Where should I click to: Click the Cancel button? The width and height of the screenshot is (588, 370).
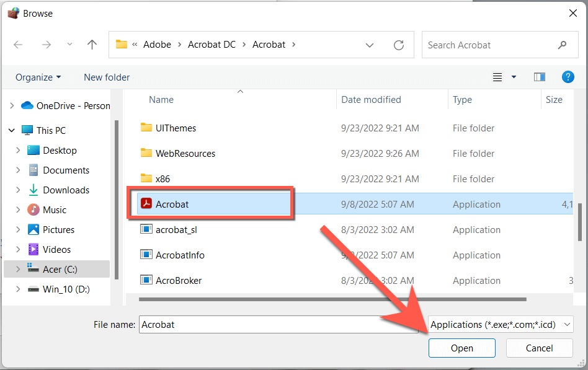pyautogui.click(x=539, y=348)
